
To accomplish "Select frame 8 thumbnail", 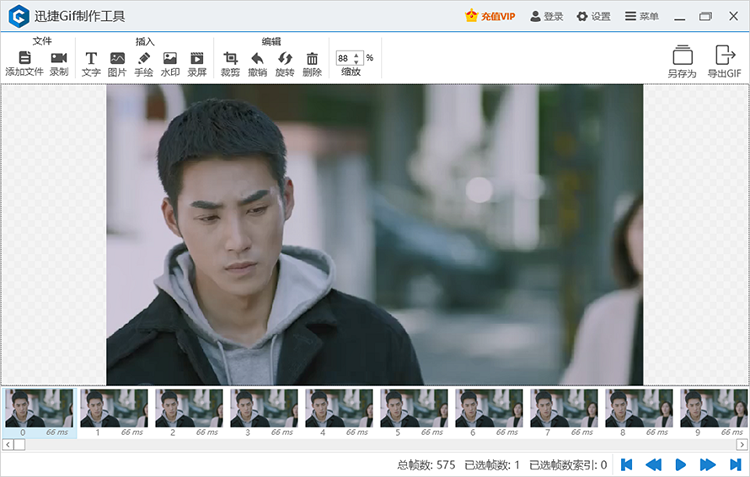I will tap(639, 408).
